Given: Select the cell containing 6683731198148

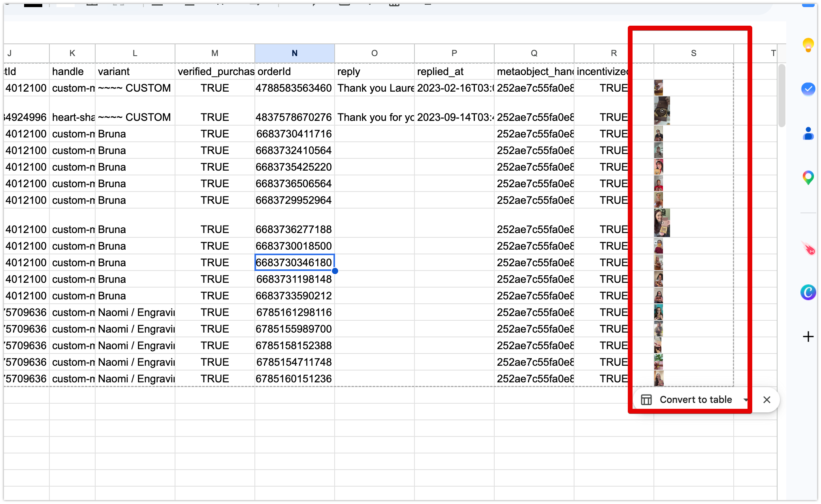Looking at the screenshot, I should click(x=294, y=279).
